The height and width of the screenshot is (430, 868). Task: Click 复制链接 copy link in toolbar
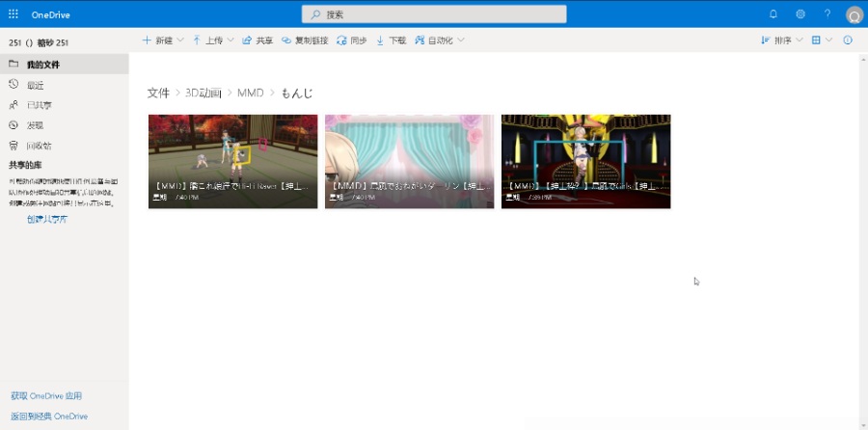pyautogui.click(x=305, y=40)
